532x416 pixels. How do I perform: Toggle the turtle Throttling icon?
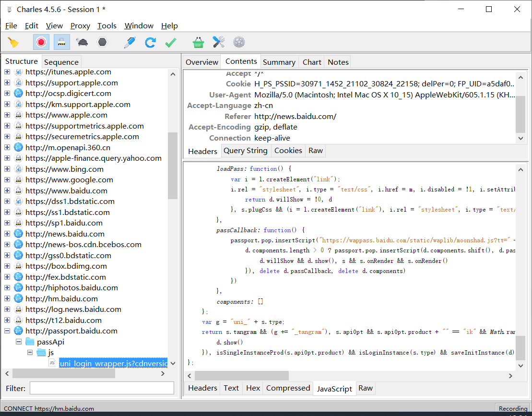coord(82,42)
